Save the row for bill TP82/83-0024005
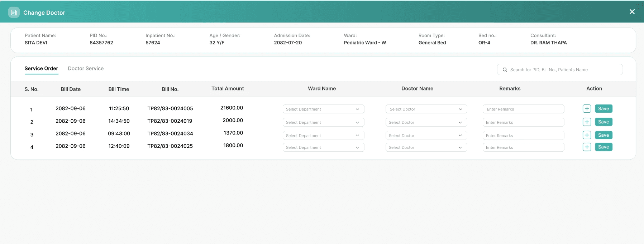The width and height of the screenshot is (644, 244). click(x=604, y=109)
